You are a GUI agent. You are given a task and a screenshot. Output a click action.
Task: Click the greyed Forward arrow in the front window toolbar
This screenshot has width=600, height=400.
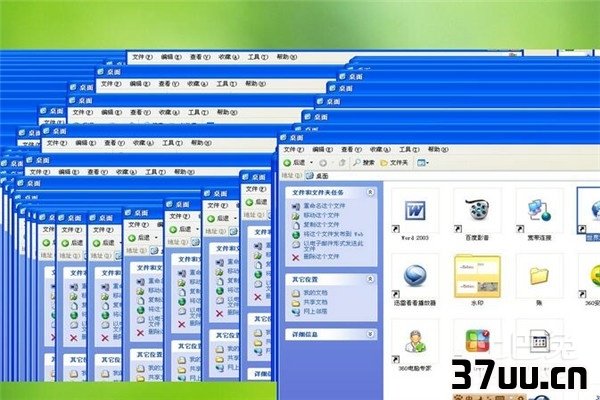pos(323,163)
